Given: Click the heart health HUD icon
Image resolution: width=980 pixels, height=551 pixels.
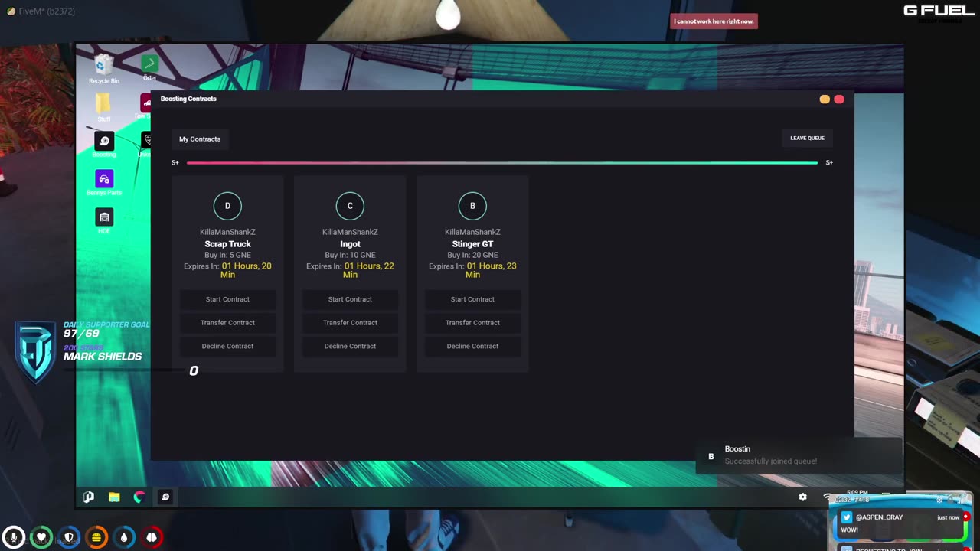Looking at the screenshot, I should pos(41,537).
